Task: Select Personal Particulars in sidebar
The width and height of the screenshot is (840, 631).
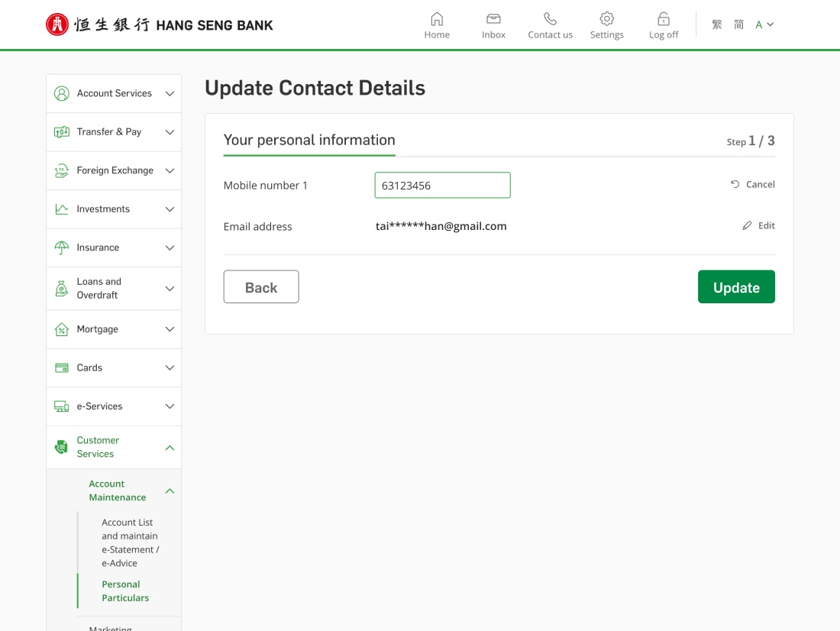Action: pyautogui.click(x=125, y=591)
